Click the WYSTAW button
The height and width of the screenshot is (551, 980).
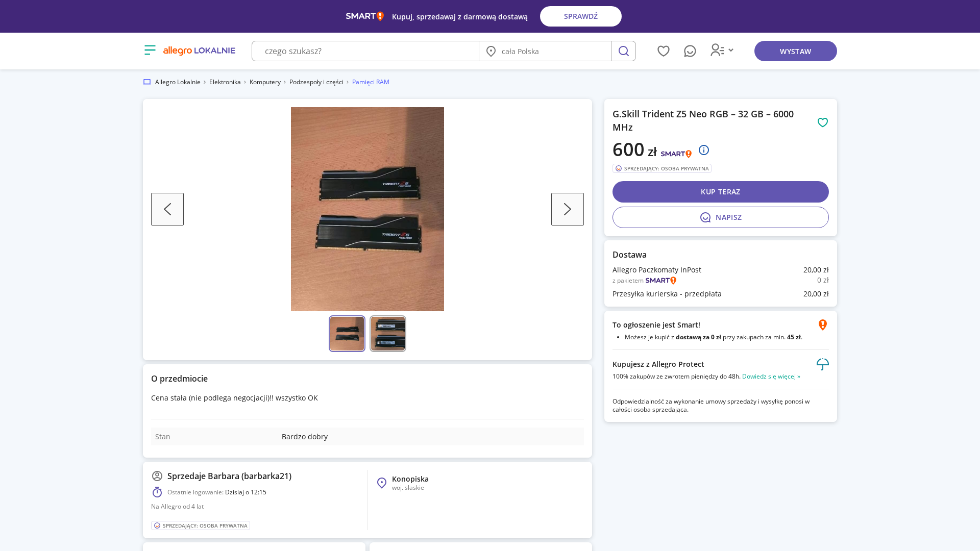tap(796, 51)
